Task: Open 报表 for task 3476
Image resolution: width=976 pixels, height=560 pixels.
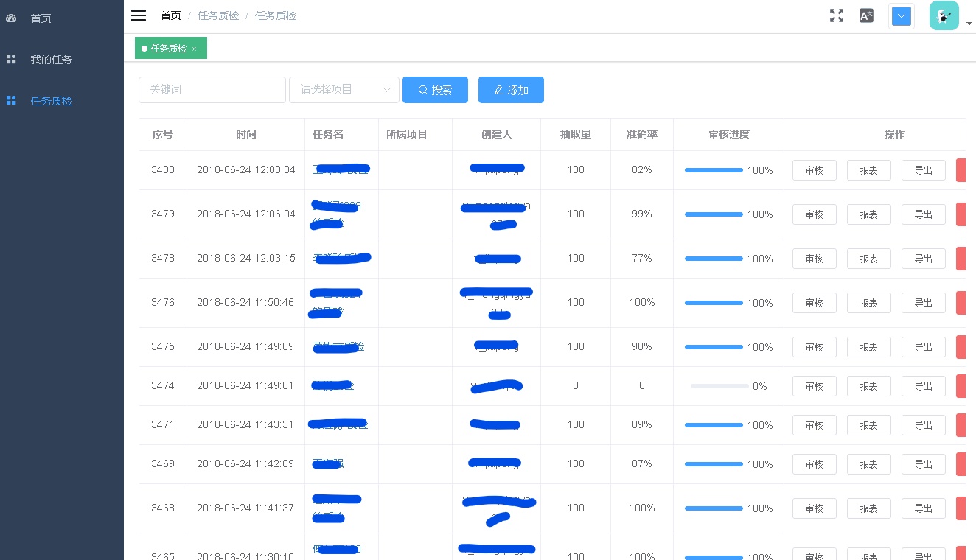Action: point(868,303)
